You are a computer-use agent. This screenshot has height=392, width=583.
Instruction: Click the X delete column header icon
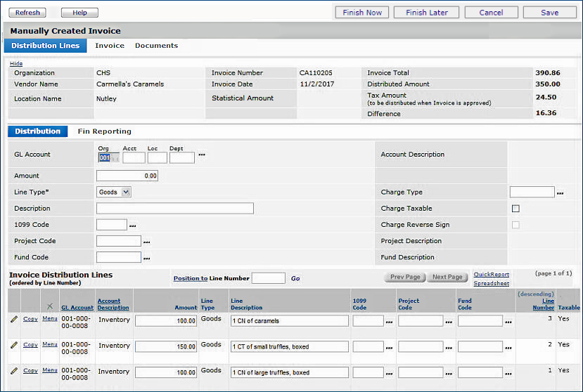click(x=49, y=306)
